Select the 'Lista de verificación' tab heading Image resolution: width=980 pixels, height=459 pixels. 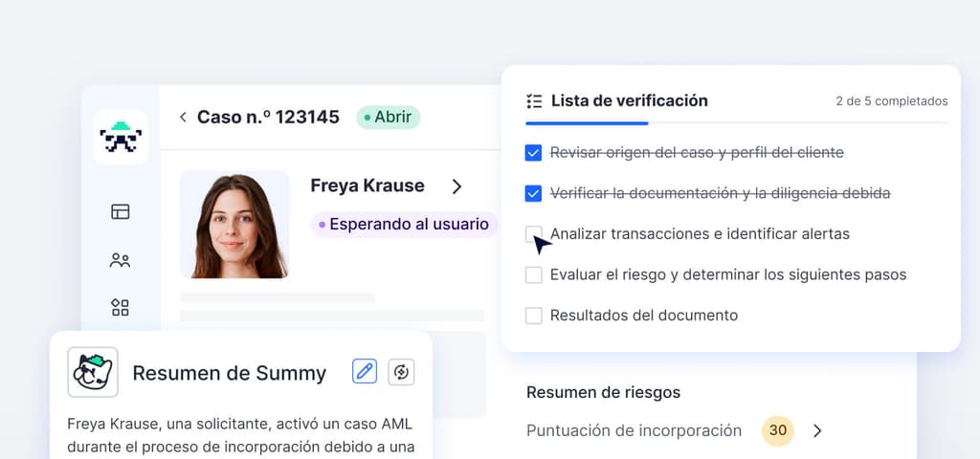(630, 100)
